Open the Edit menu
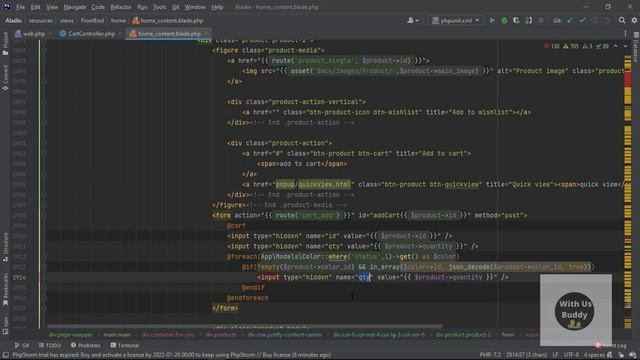Image resolution: width=640 pixels, height=360 pixels. coord(36,7)
